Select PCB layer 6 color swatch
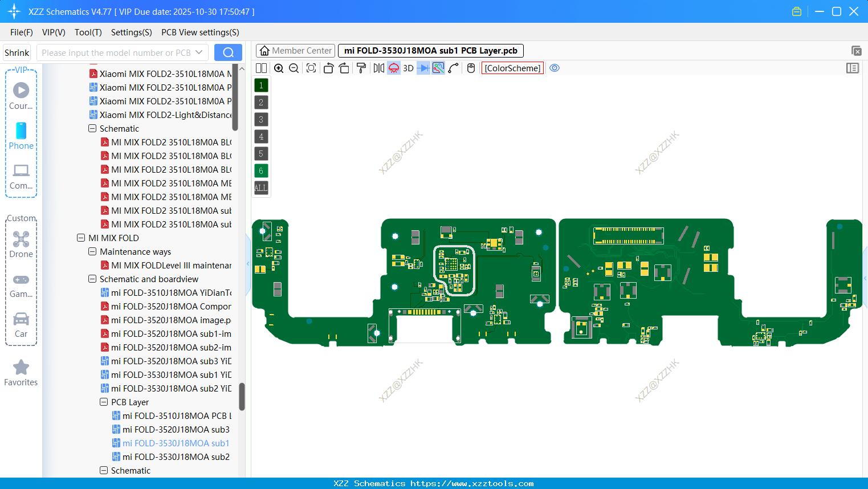This screenshot has height=489, width=868. pos(260,170)
